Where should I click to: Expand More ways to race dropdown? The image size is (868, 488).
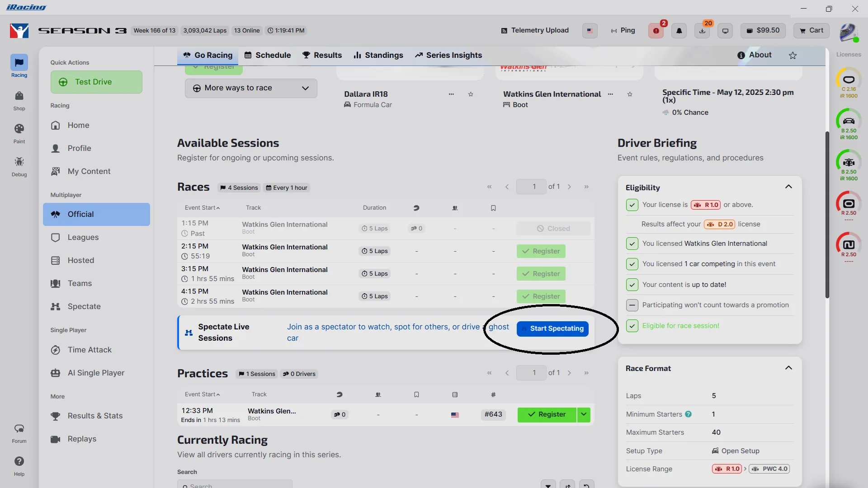pyautogui.click(x=251, y=88)
